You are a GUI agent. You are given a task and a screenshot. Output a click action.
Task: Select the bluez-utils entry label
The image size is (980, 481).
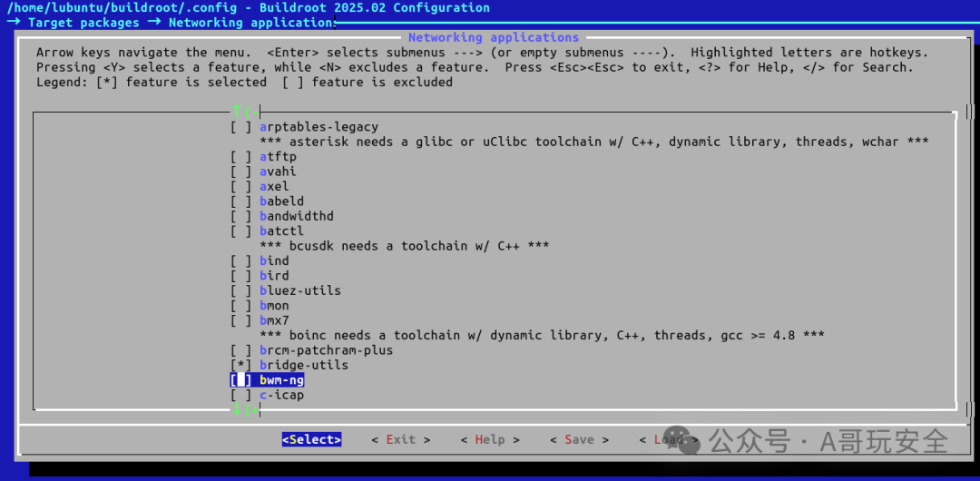300,290
